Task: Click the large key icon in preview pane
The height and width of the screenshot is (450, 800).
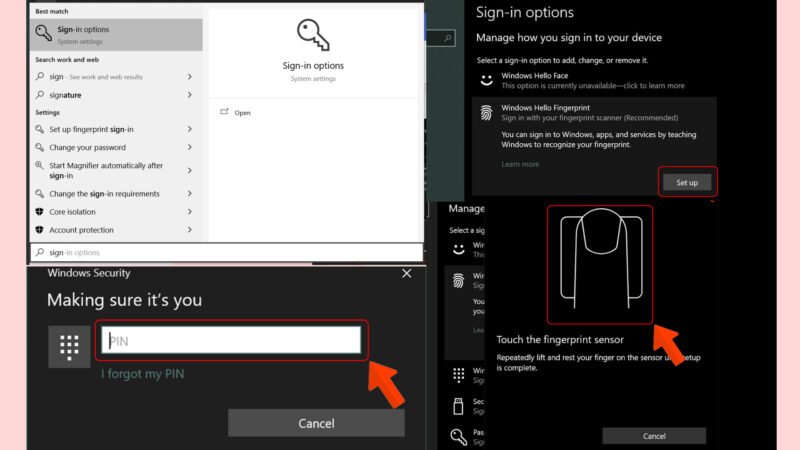Action: pos(313,35)
